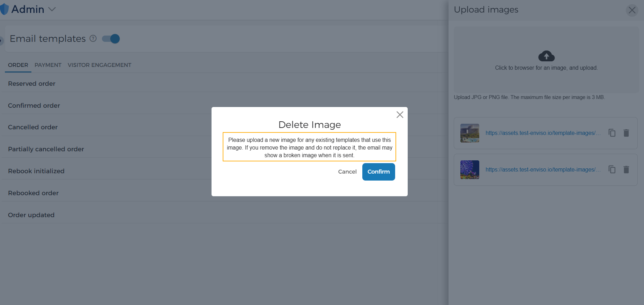Click the fireworks photo thumbnail
644x305 pixels.
[470, 170]
